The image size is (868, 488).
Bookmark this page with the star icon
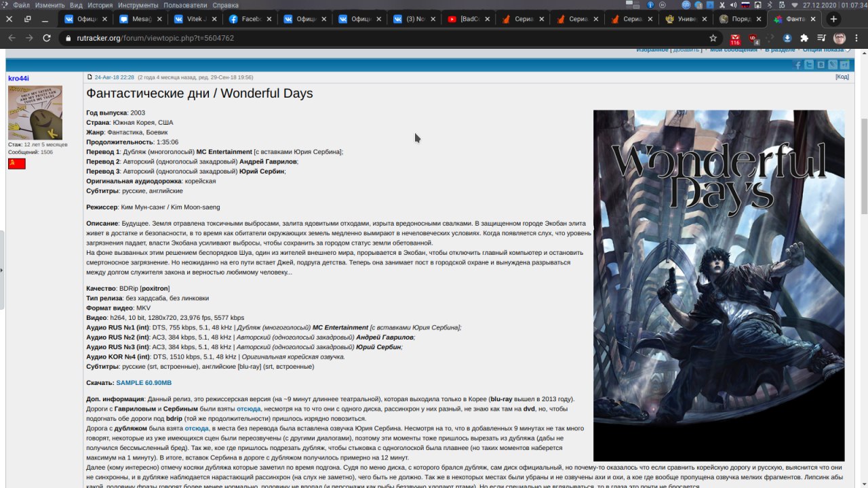point(713,38)
